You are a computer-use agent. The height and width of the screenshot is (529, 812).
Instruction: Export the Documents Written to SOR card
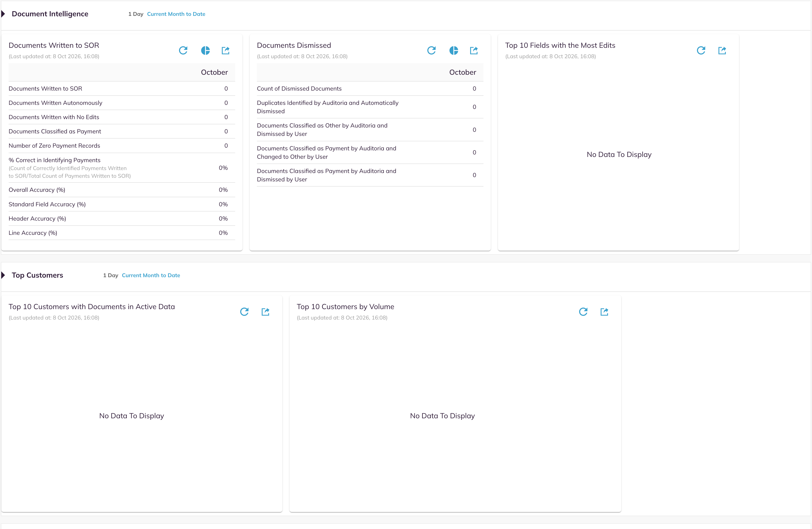pos(225,50)
